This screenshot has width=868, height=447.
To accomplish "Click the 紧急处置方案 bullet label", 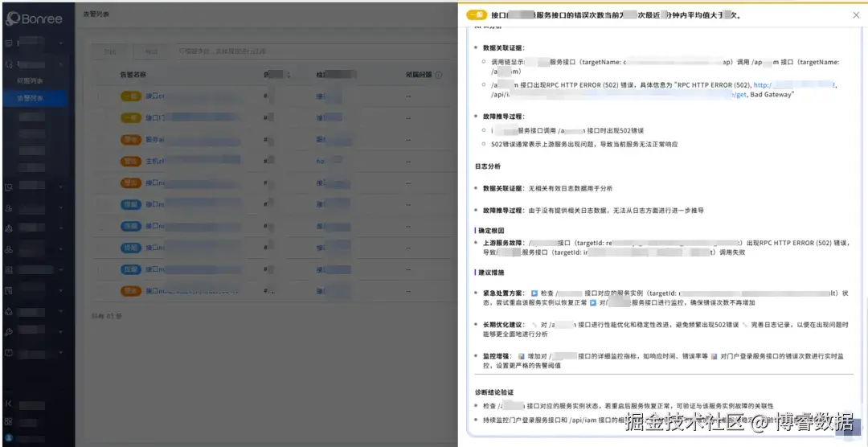I will click(503, 293).
